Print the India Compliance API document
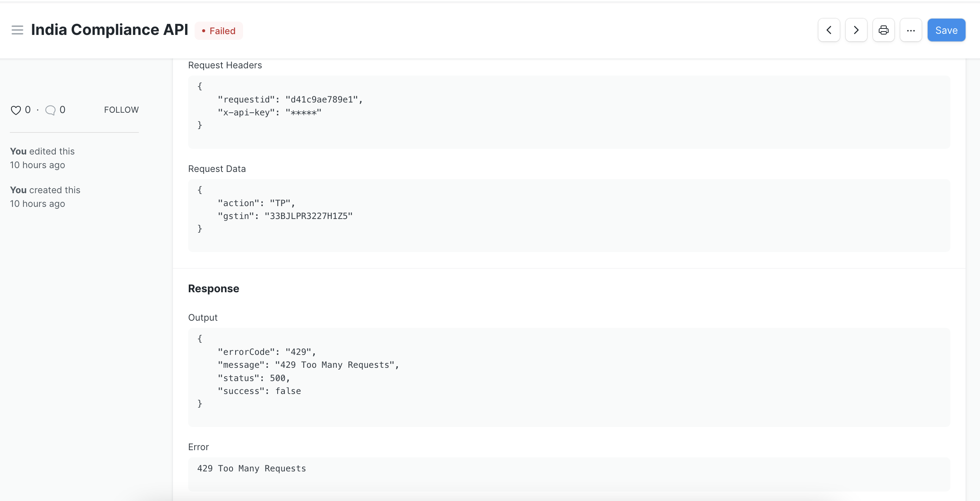Viewport: 980px width, 501px height. tap(883, 30)
